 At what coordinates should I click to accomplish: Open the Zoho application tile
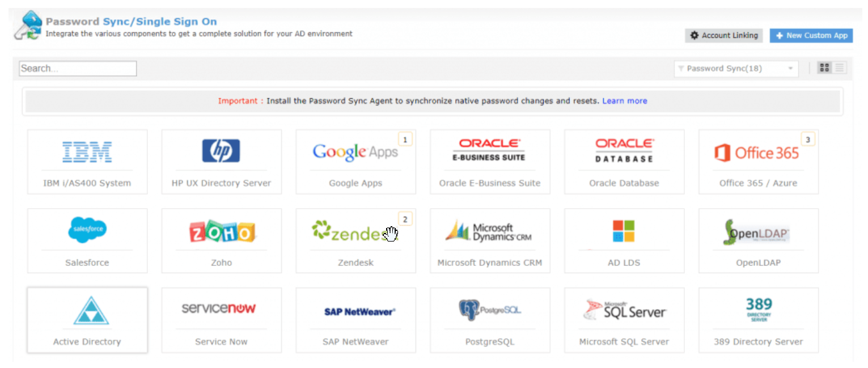click(221, 240)
